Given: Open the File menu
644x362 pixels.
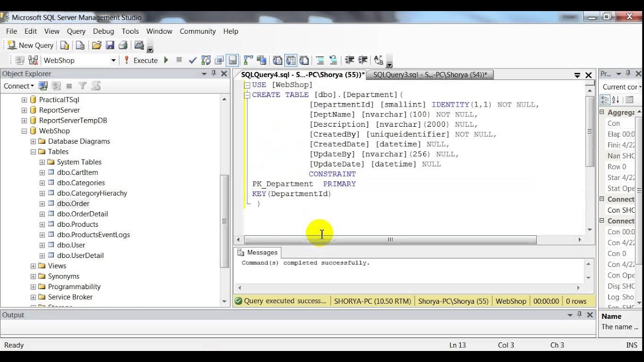Looking at the screenshot, I should tap(12, 31).
